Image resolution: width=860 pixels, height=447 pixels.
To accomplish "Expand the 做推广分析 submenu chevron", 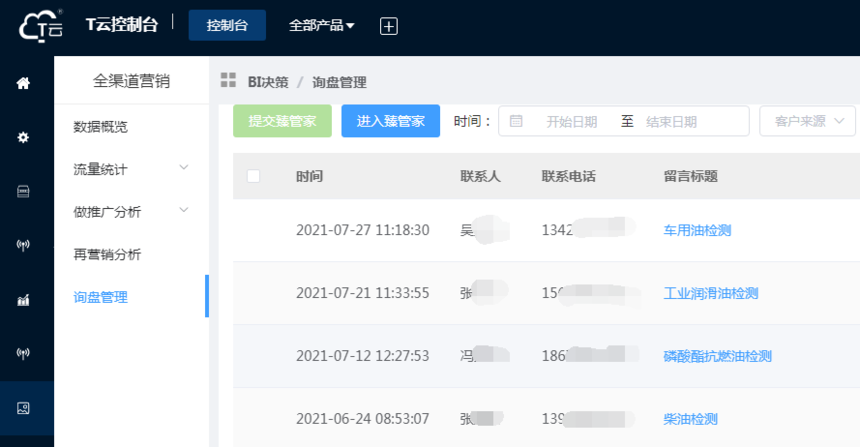I will (x=184, y=210).
